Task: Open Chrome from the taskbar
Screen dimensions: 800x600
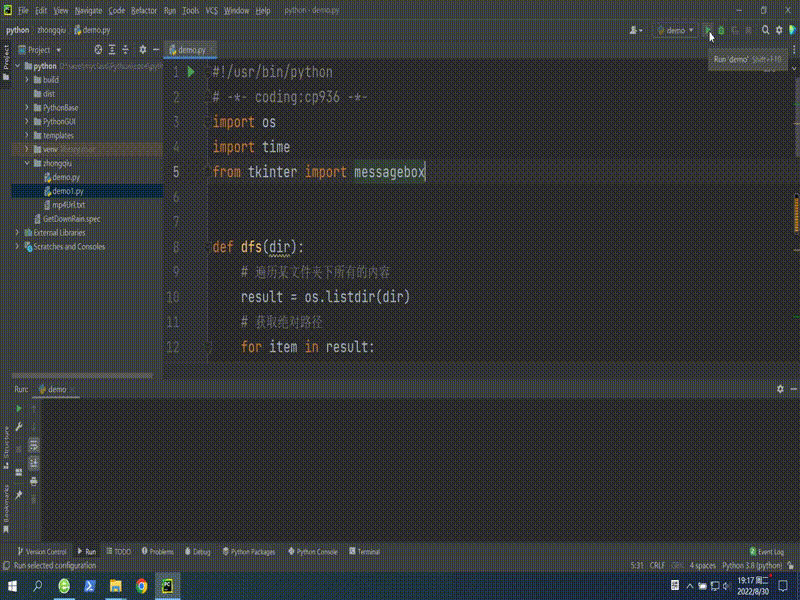Action: 141,586
